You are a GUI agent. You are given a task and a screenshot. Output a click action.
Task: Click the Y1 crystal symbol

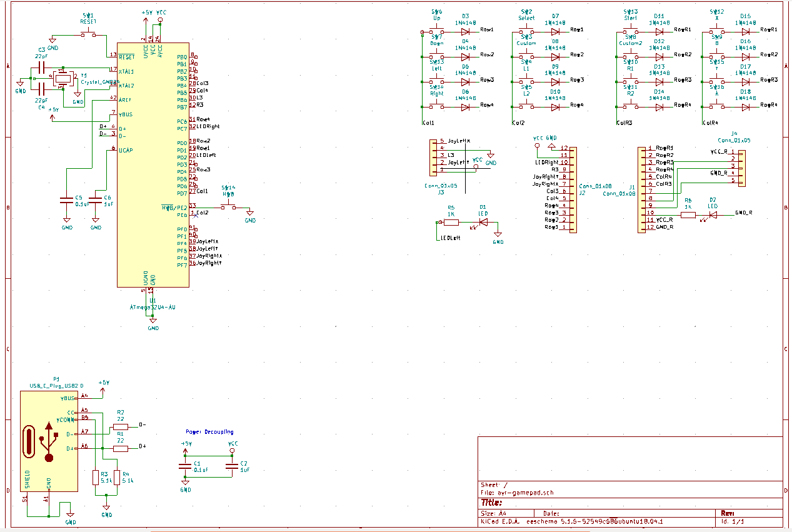(63, 78)
